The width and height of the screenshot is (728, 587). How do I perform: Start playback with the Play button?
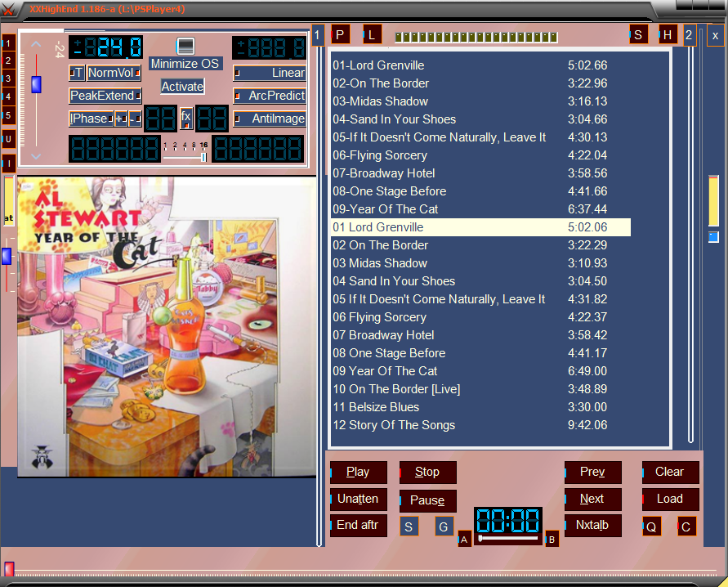[359, 473]
